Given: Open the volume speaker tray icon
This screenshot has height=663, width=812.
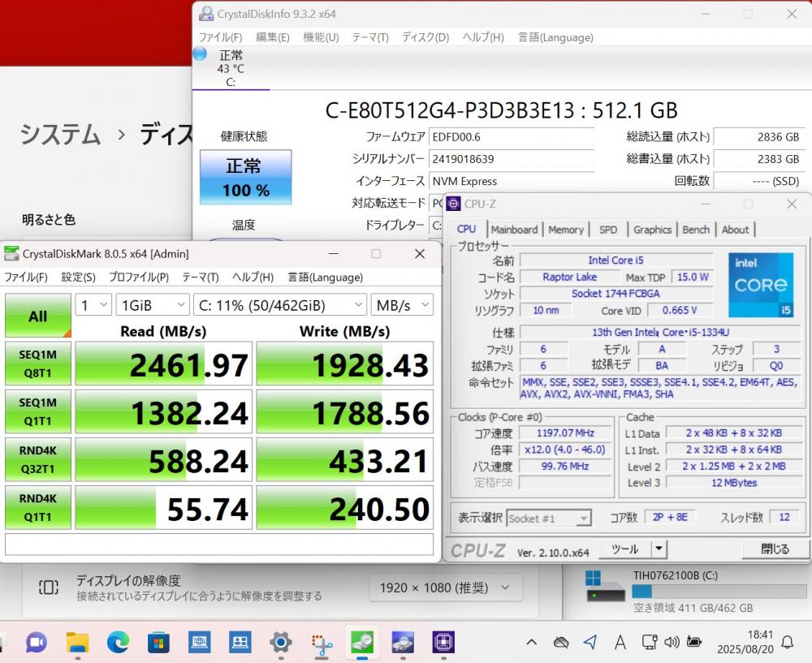Looking at the screenshot, I should (672, 642).
